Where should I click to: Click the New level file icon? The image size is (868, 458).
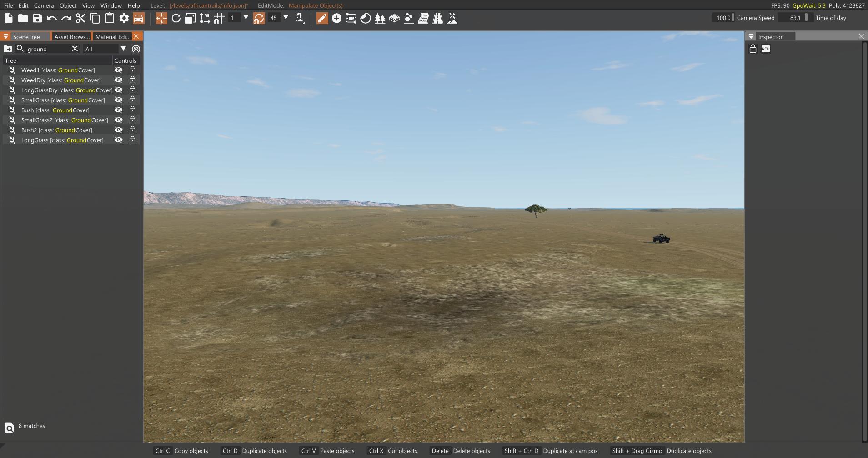[8, 18]
